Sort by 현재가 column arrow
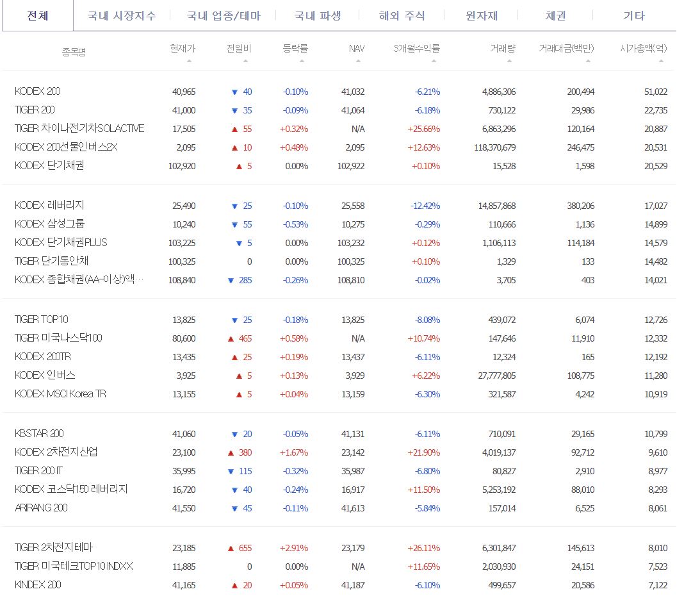Image resolution: width=700 pixels, height=596 pixels. coord(190,61)
